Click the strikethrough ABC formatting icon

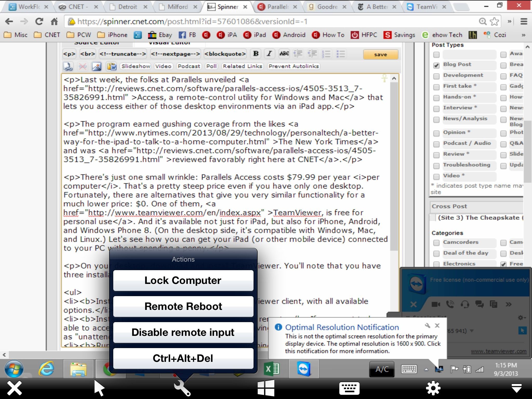click(284, 54)
